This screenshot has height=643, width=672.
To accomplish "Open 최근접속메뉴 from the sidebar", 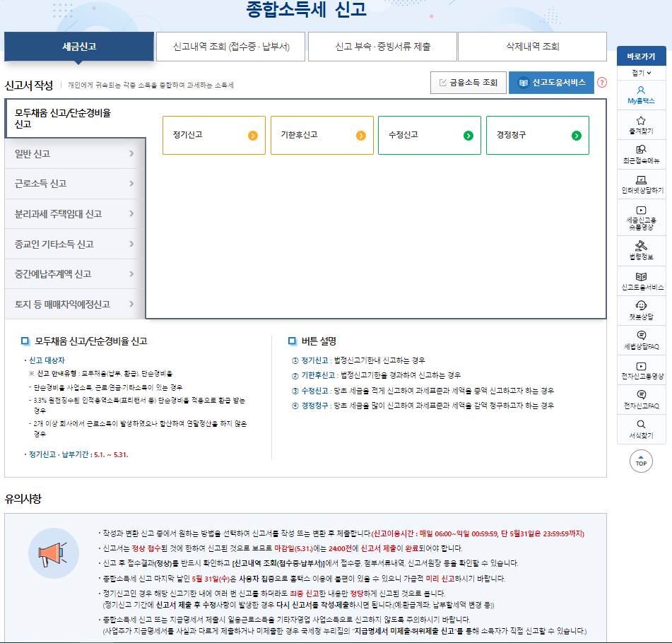I will pyautogui.click(x=641, y=154).
